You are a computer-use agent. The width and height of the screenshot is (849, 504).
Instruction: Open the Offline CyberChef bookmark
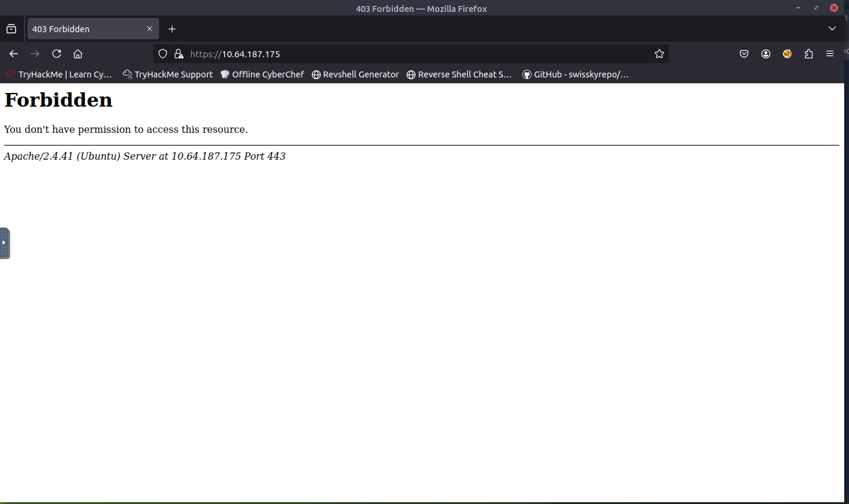[x=262, y=74]
